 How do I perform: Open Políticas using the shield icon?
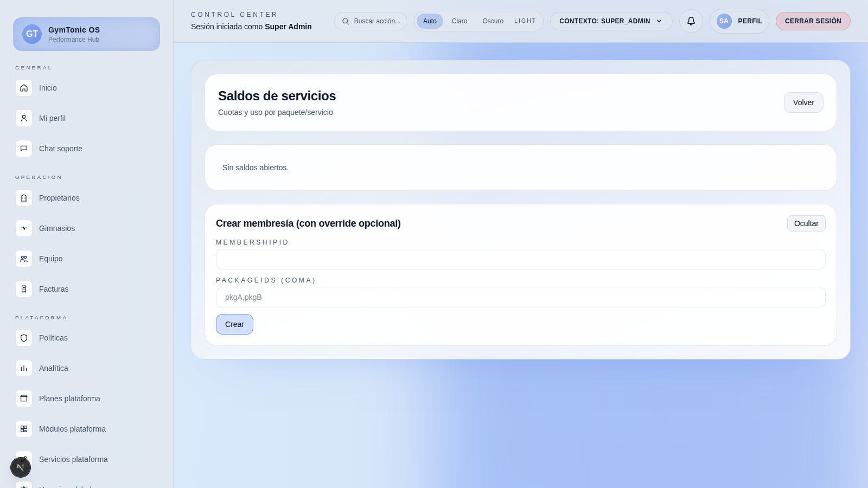click(x=24, y=338)
